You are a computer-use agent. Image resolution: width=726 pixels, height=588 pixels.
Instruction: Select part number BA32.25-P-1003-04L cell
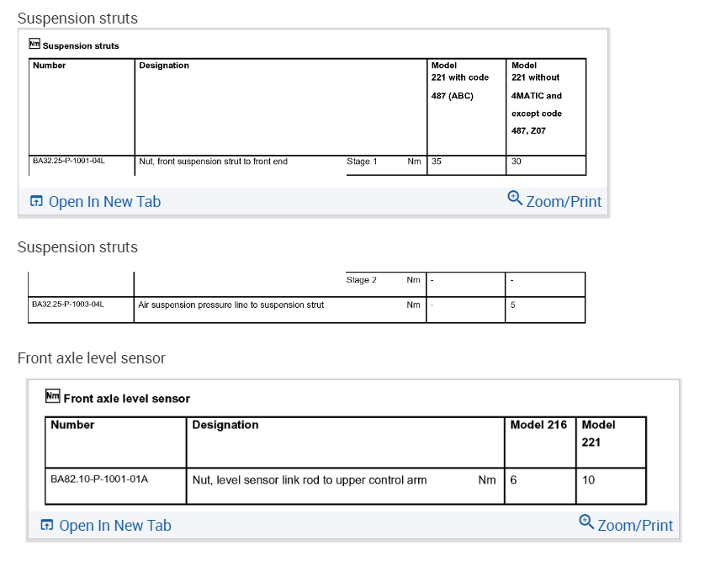[68, 305]
